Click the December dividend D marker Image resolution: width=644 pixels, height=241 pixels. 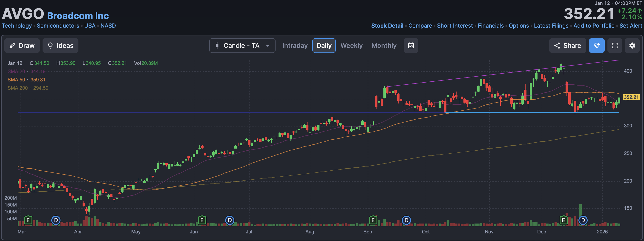pos(583,220)
